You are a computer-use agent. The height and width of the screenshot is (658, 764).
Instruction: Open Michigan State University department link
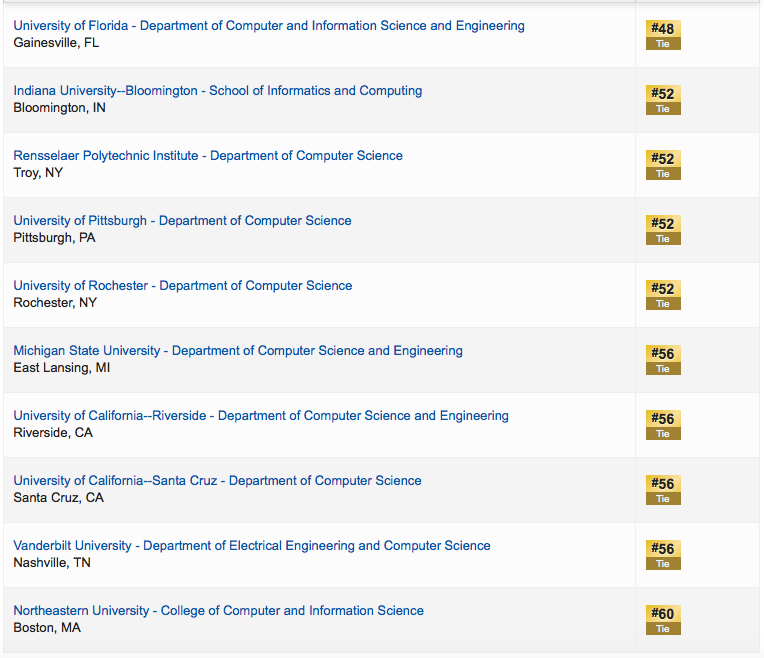point(238,351)
